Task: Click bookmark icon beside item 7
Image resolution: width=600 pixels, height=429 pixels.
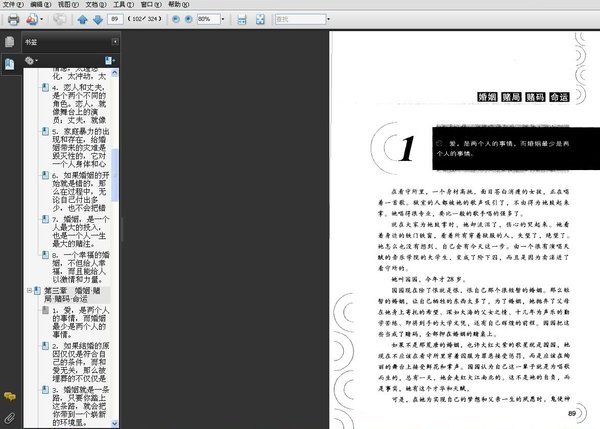Action: point(45,219)
